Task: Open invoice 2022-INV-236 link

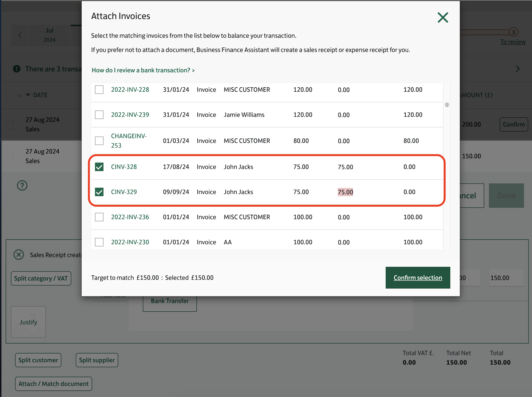Action: coord(130,217)
